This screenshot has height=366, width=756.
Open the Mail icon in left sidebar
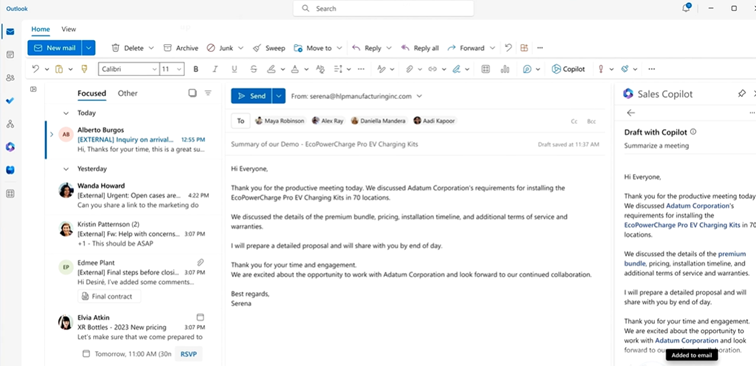[x=10, y=32]
